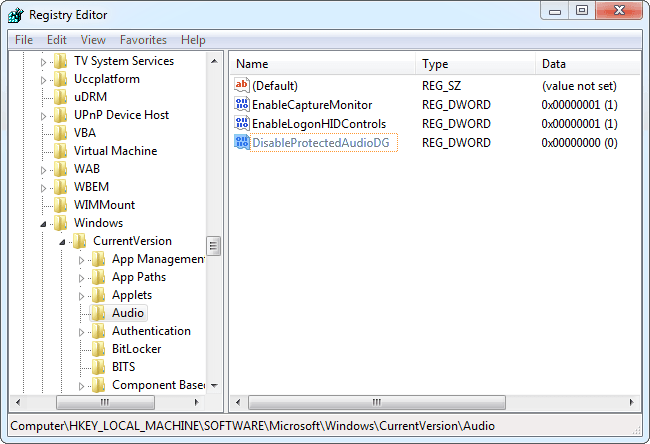Select the (Default) value name
The height and width of the screenshot is (444, 650).
(275, 86)
